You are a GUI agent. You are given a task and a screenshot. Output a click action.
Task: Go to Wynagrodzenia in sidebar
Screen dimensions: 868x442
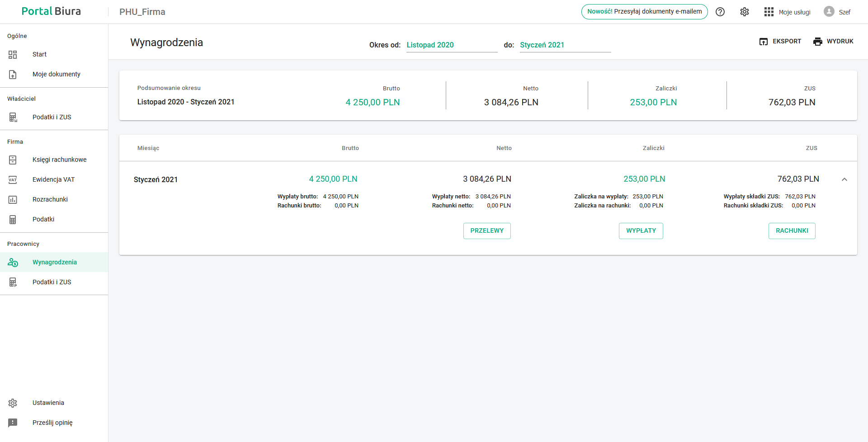(54, 262)
